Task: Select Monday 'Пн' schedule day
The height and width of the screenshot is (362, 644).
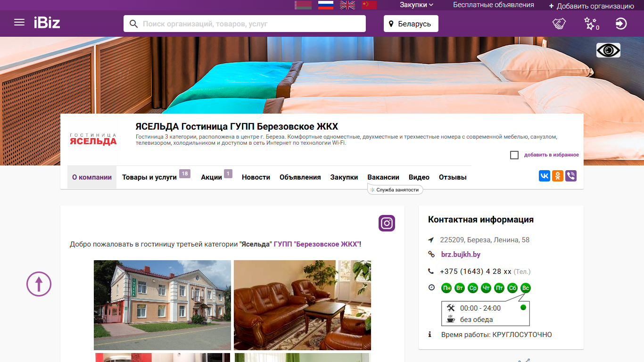Action: tap(446, 288)
